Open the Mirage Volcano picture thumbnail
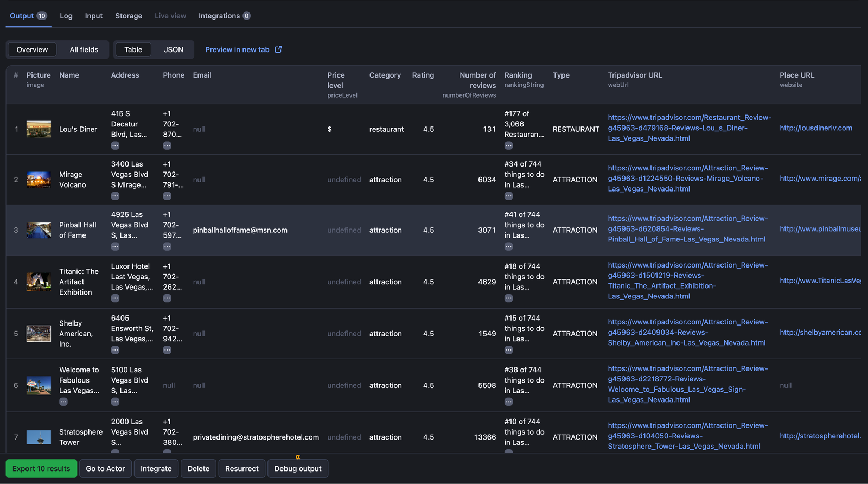 coord(39,180)
